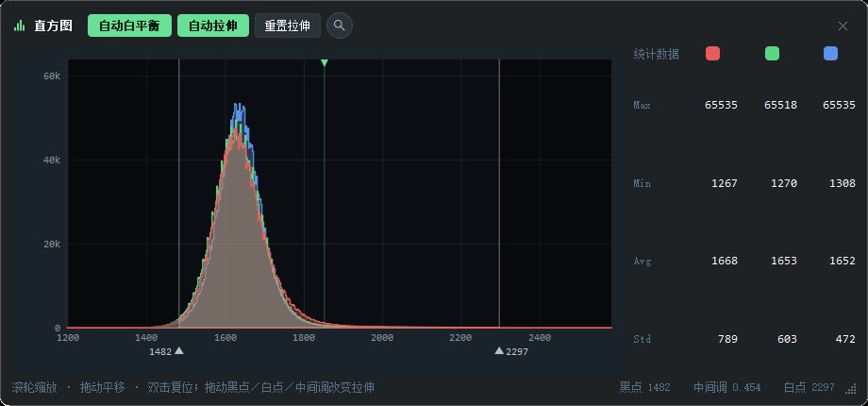This screenshot has width=868, height=406.
Task: Click the histogram bar-chart icon
Action: click(20, 26)
